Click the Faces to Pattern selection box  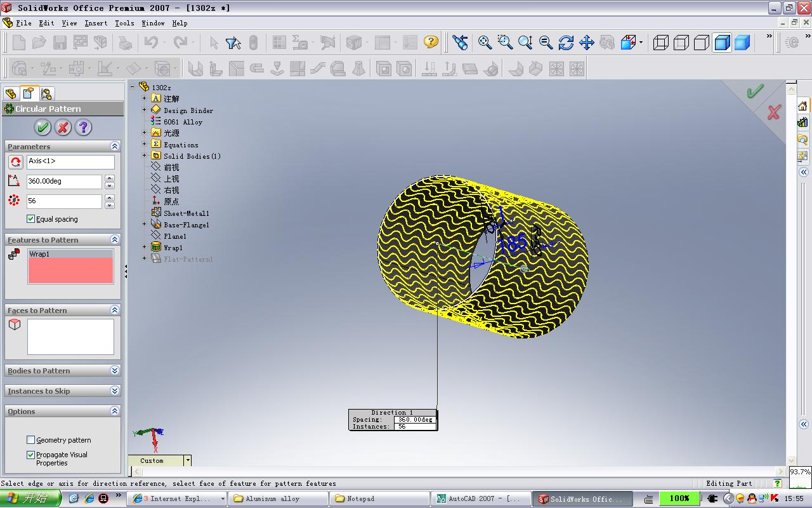pyautogui.click(x=70, y=337)
